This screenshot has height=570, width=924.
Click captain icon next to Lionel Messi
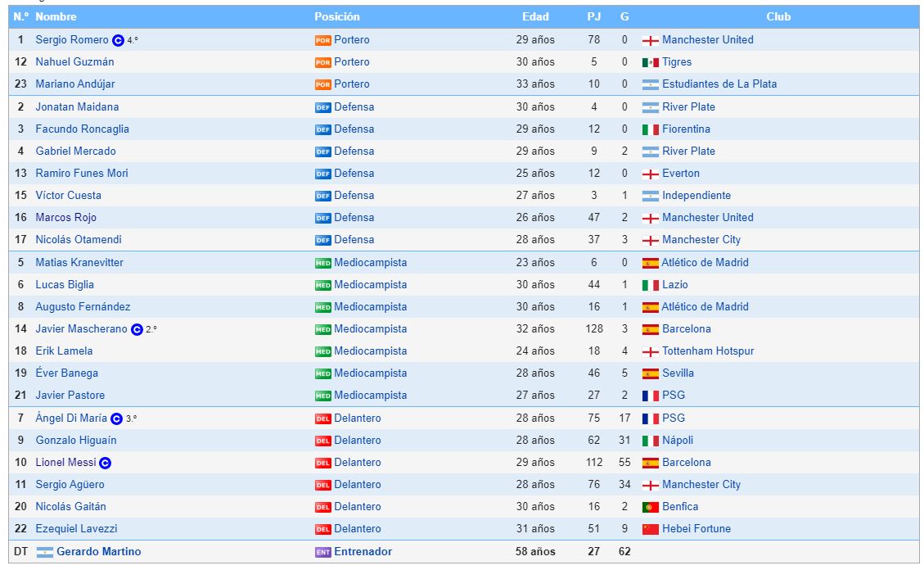click(x=105, y=464)
